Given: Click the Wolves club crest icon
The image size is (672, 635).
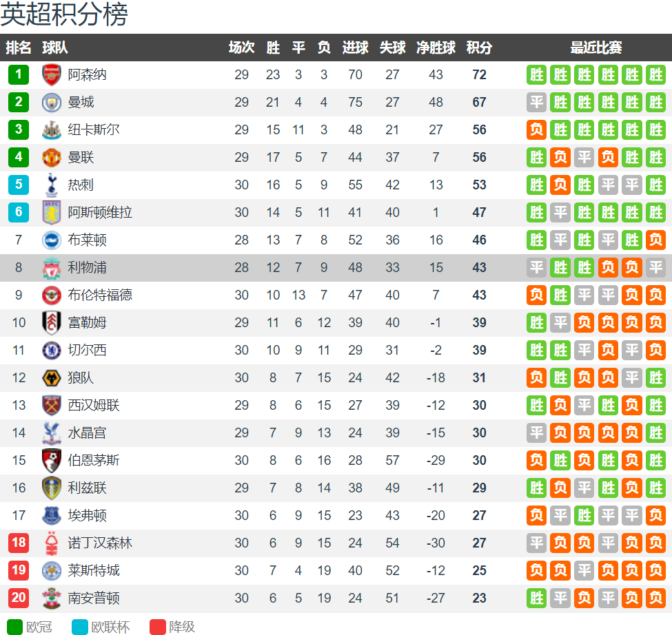Looking at the screenshot, I should (52, 377).
